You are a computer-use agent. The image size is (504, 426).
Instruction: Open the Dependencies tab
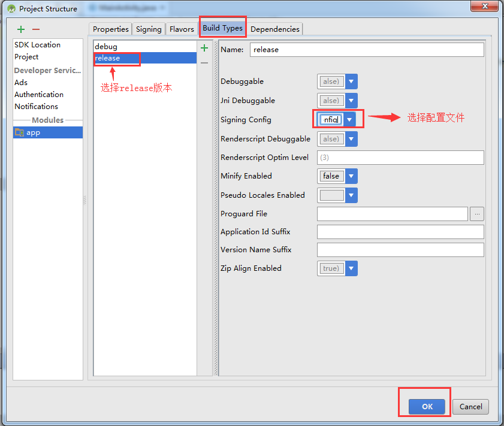[275, 29]
